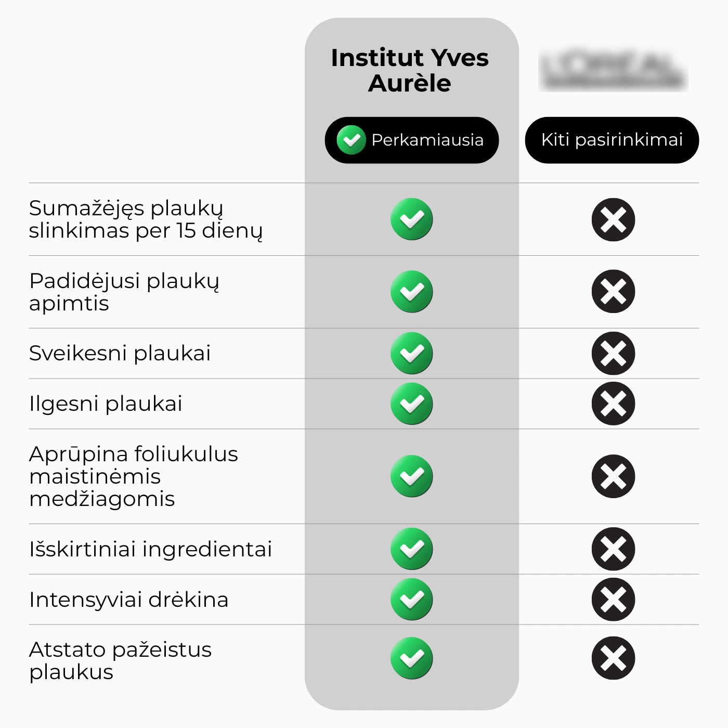Click the blurred competitor brand logo
Screen dimensions: 728x728
613,70
